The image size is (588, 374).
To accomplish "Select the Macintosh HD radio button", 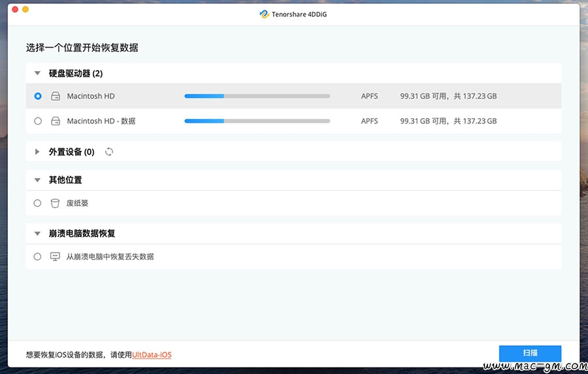I will [x=38, y=96].
